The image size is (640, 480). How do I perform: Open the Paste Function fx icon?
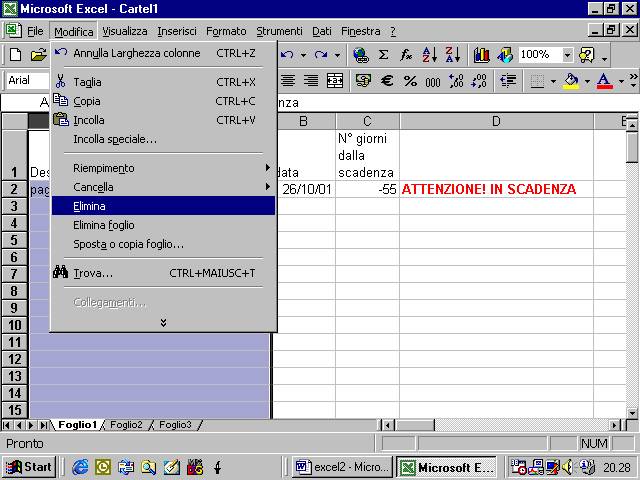click(406, 55)
